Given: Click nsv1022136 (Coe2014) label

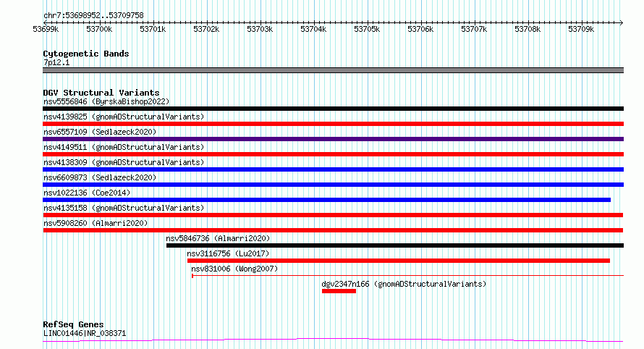Looking at the screenshot, I should click(87, 193).
